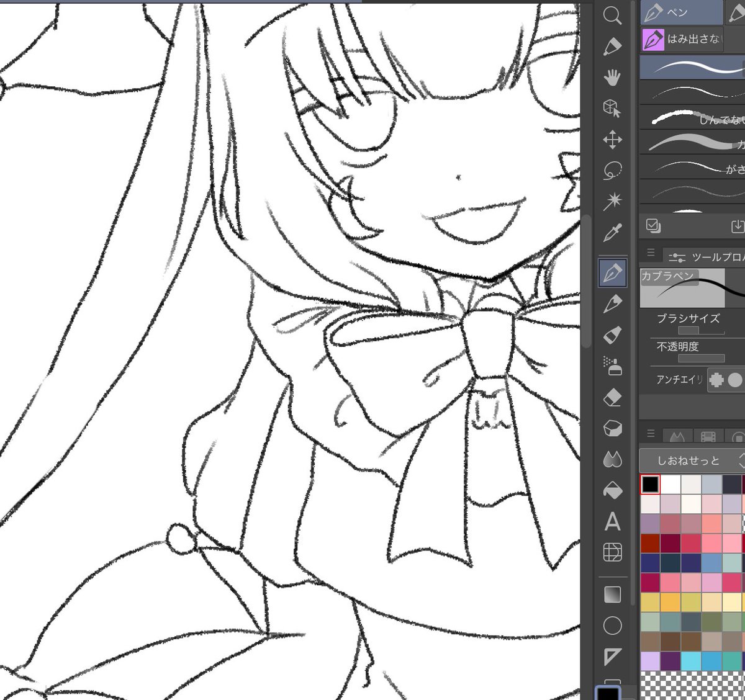
Task: Open Tool Property panel hamburger menu
Action: click(651, 253)
